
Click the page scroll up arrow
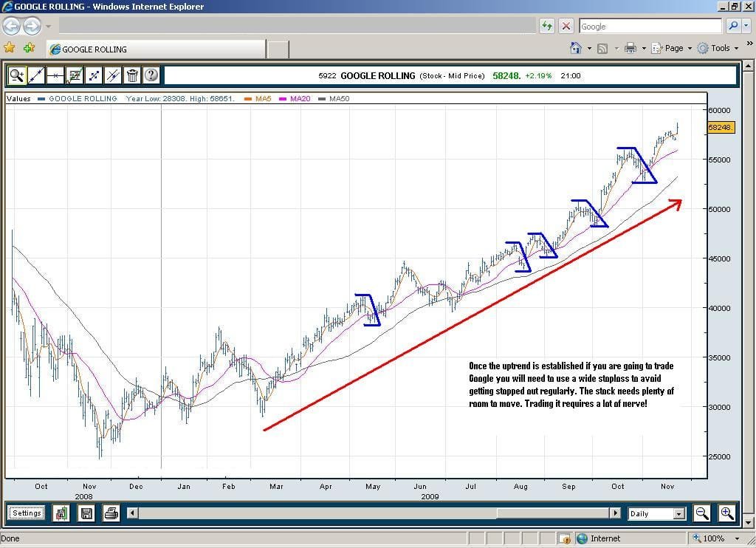click(x=749, y=65)
